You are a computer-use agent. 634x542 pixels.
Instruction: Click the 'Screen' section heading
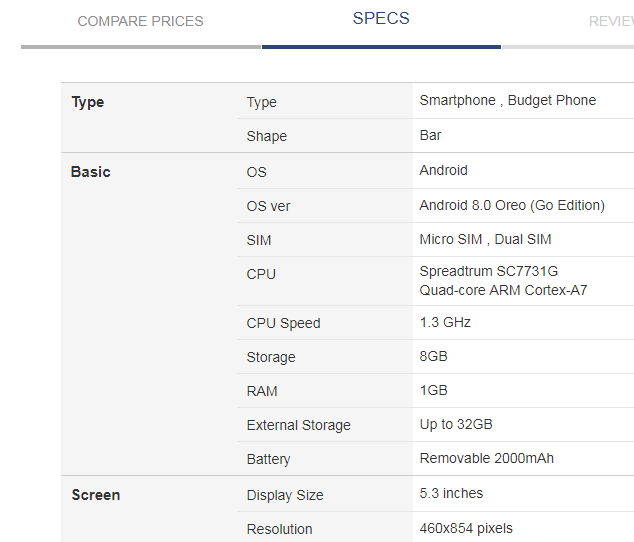pyautogui.click(x=96, y=495)
